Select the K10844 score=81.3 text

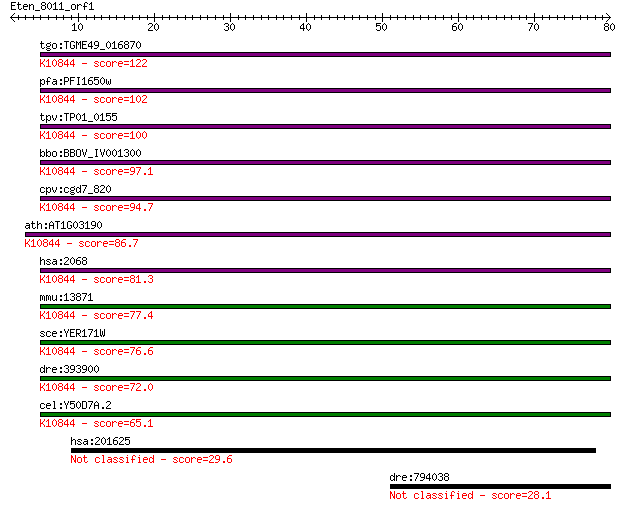click(x=96, y=279)
